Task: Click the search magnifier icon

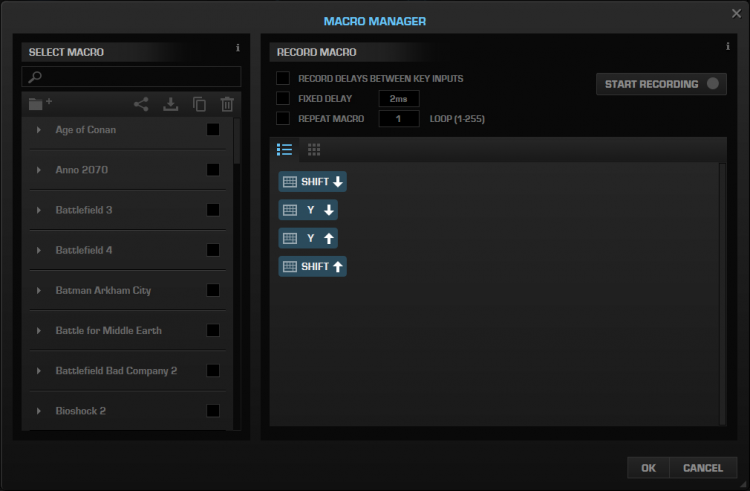Action: [x=35, y=76]
